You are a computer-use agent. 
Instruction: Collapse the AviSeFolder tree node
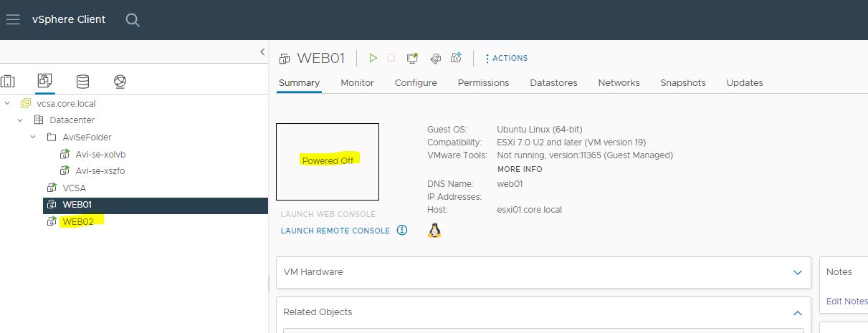(33, 137)
